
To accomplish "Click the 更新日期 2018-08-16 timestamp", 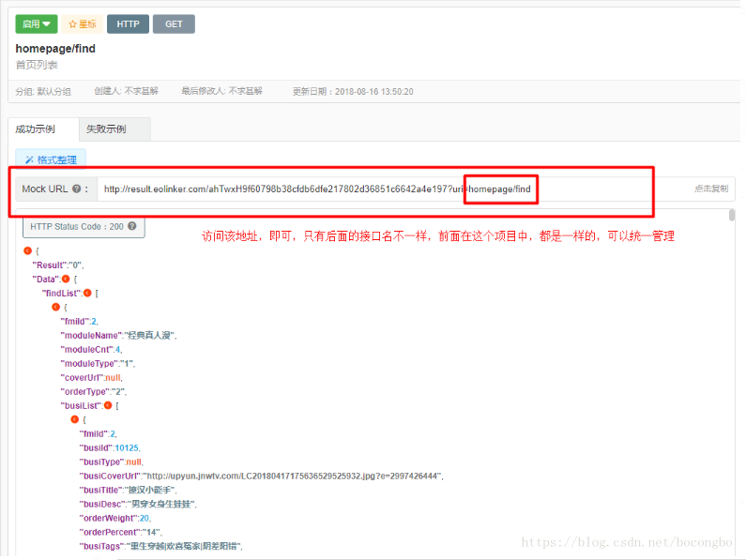I will [353, 91].
